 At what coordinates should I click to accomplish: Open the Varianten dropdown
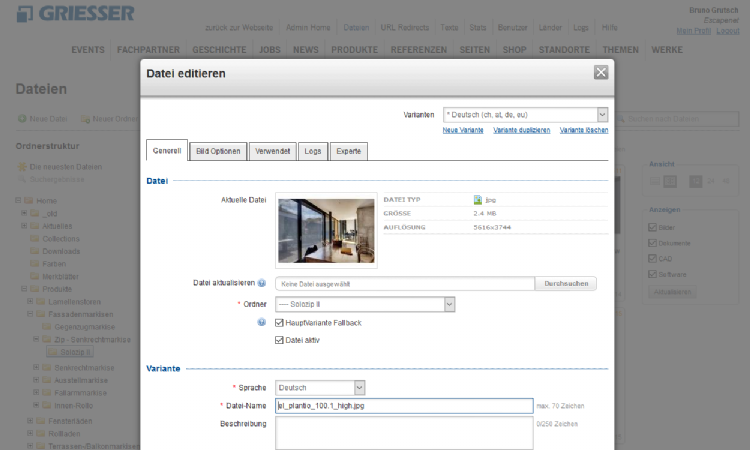(x=525, y=115)
